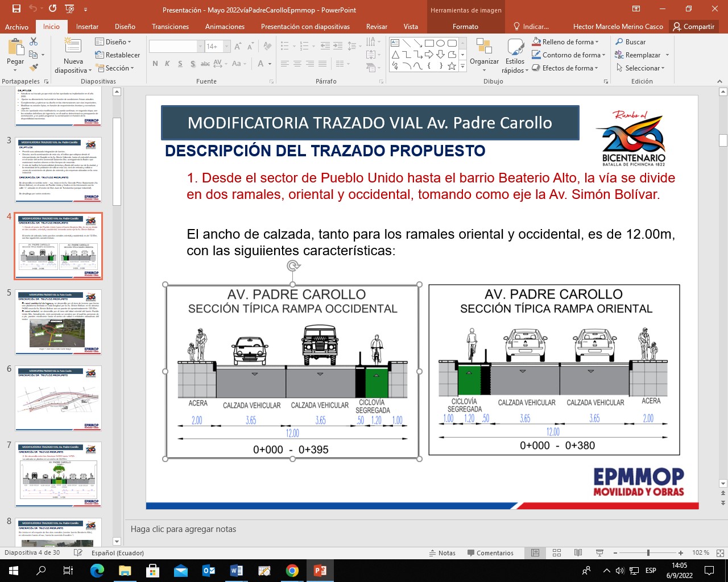Increase font size with the large A icon

point(238,47)
